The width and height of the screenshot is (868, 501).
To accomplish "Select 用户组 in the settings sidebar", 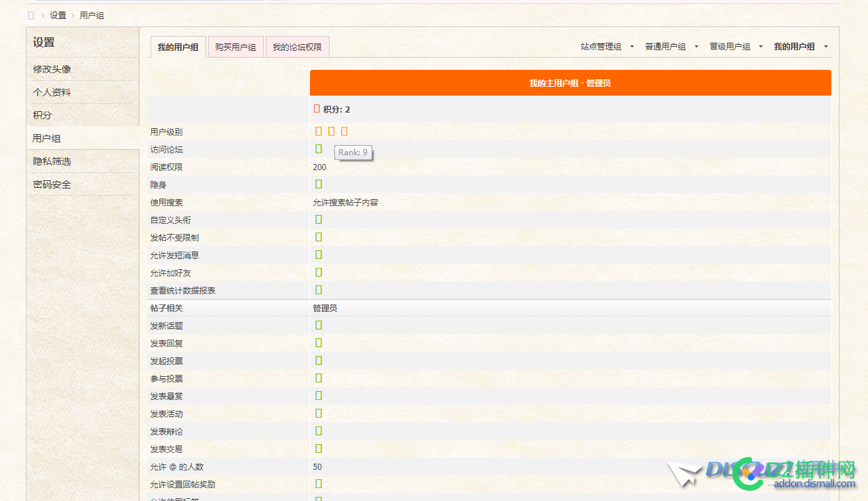I will click(47, 138).
